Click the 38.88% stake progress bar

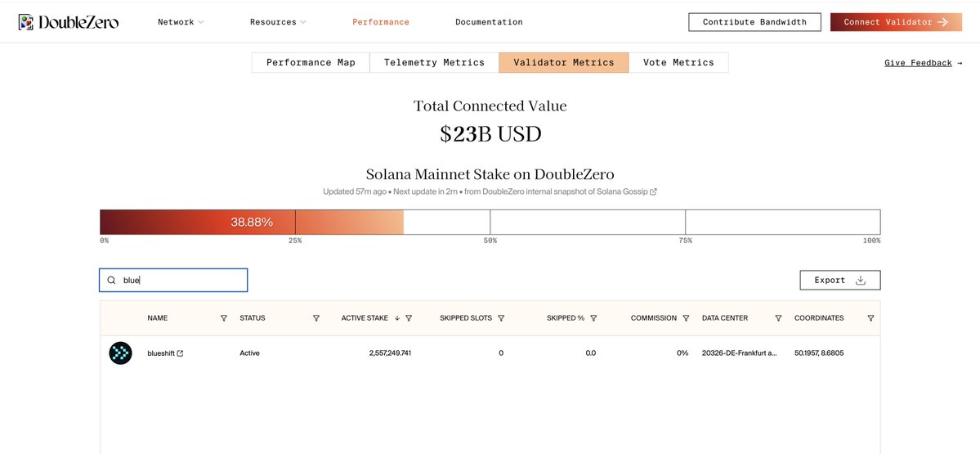click(x=251, y=222)
